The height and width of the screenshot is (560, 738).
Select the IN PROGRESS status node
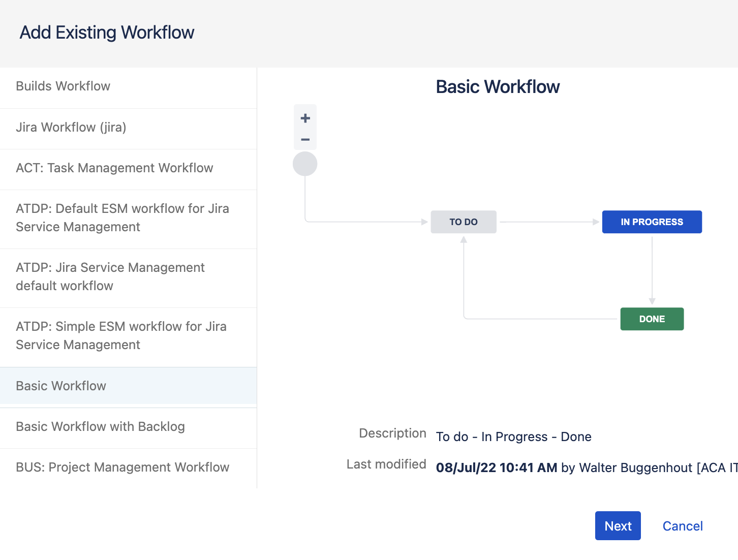[x=652, y=222]
